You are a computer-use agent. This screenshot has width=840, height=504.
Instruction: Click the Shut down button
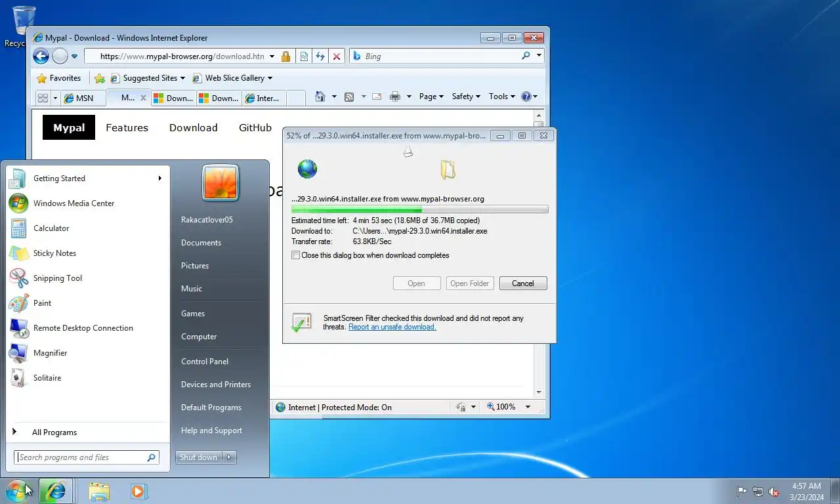199,457
